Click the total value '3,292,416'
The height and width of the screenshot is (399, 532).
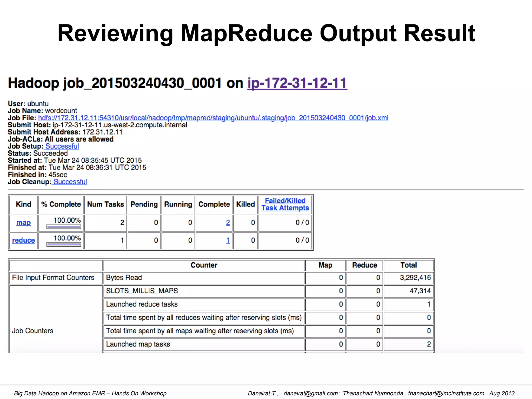[415, 278]
